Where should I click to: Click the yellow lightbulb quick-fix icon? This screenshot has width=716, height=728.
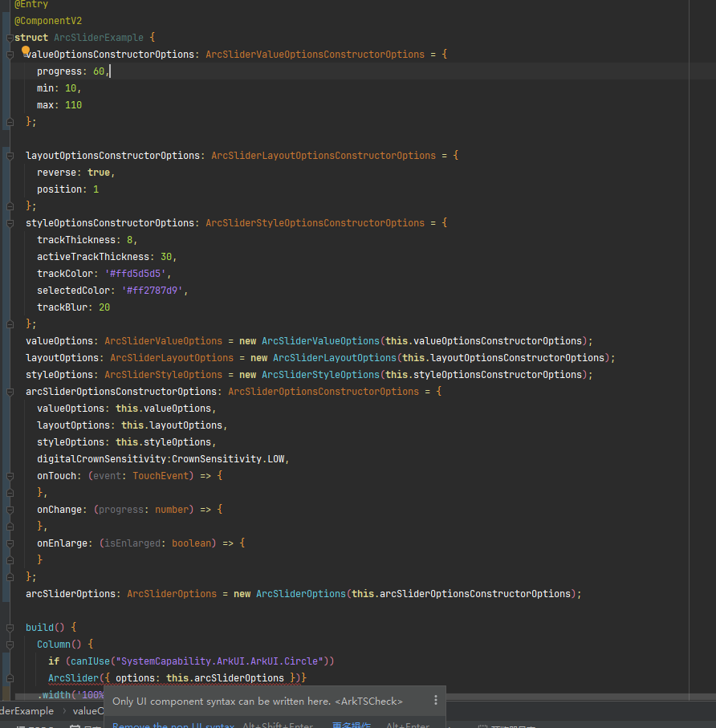click(26, 50)
